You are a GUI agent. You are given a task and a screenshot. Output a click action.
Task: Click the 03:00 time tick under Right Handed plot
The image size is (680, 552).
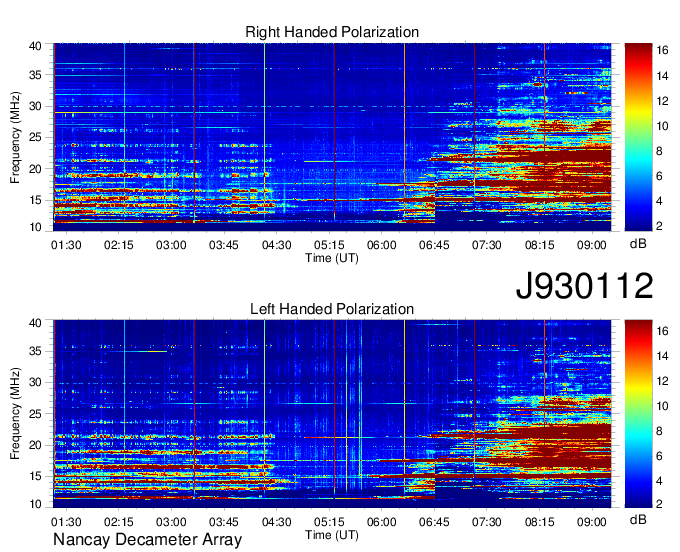coord(171,245)
